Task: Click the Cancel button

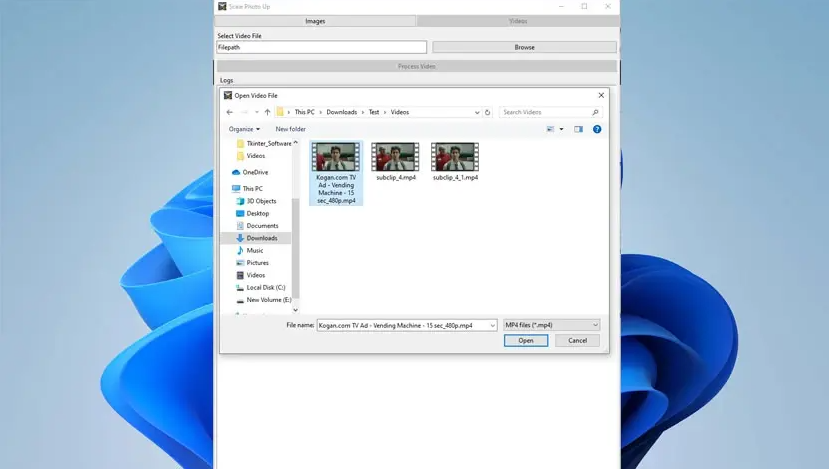Action: [x=577, y=341]
